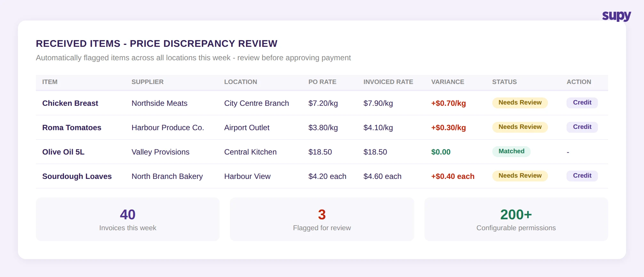The height and width of the screenshot is (277, 644).
Task: Click the LOCATION column header
Action: coord(240,82)
